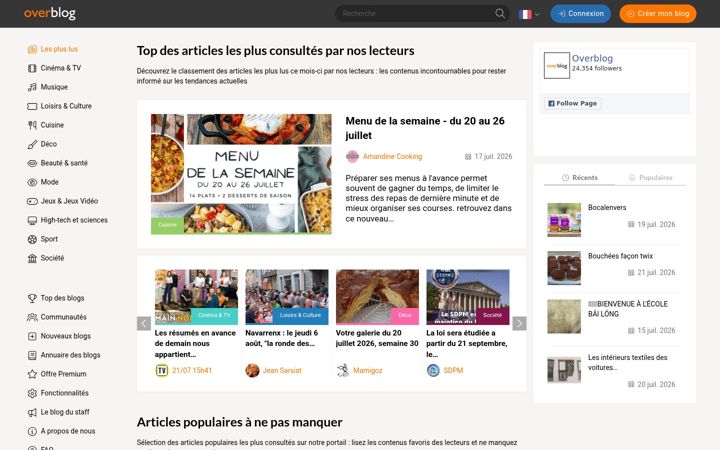Go to next carousel articles arrow

tap(519, 323)
